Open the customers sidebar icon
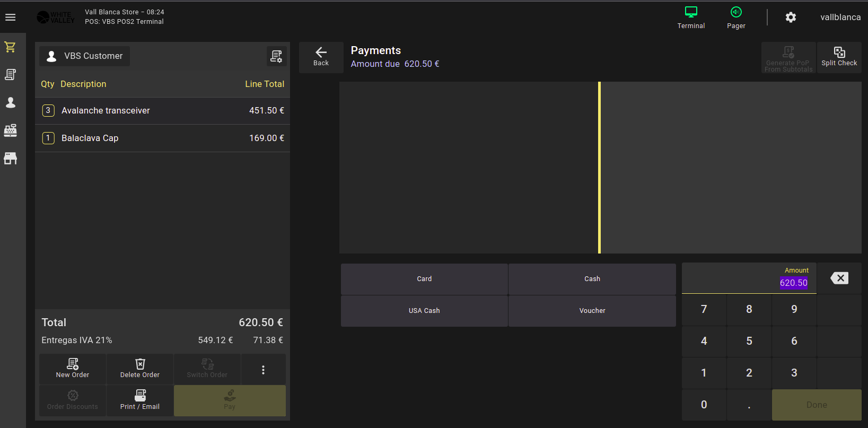Viewport: 868px width, 428px height. click(11, 102)
